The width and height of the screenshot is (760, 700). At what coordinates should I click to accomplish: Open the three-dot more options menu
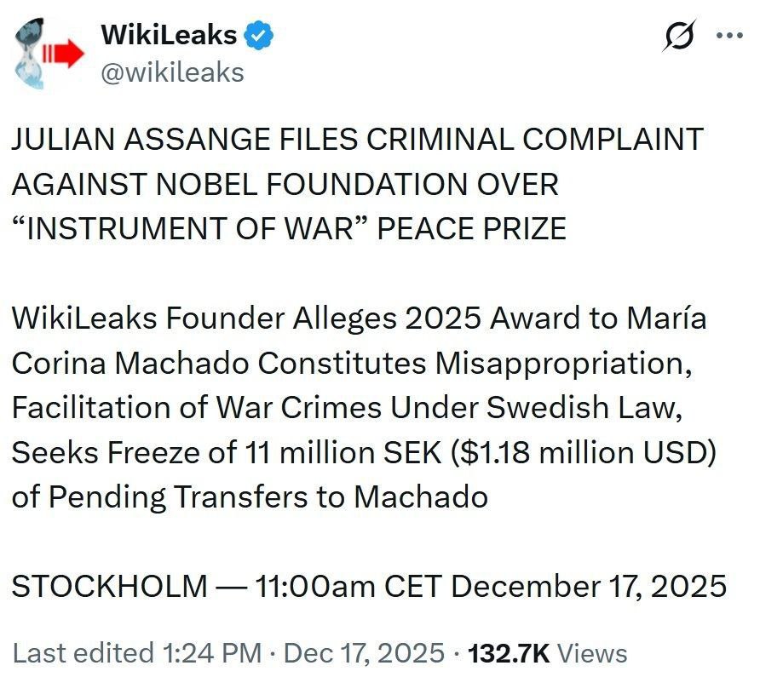(x=728, y=36)
